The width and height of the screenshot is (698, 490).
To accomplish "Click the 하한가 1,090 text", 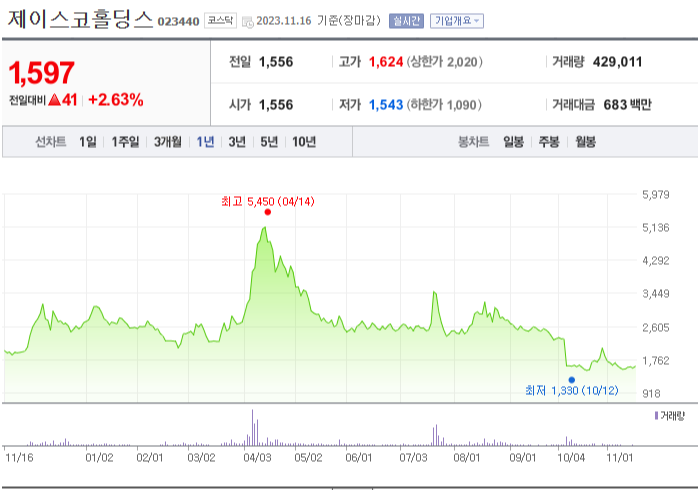I will pos(444,105).
